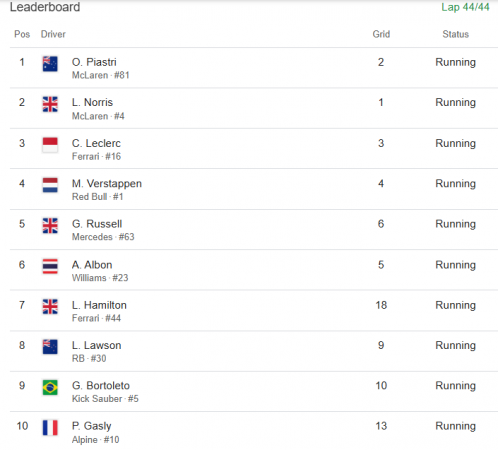Screen dimensions: 498x450
Task: Click the New Zealand flag next to L. Lawson
Action: pos(50,347)
